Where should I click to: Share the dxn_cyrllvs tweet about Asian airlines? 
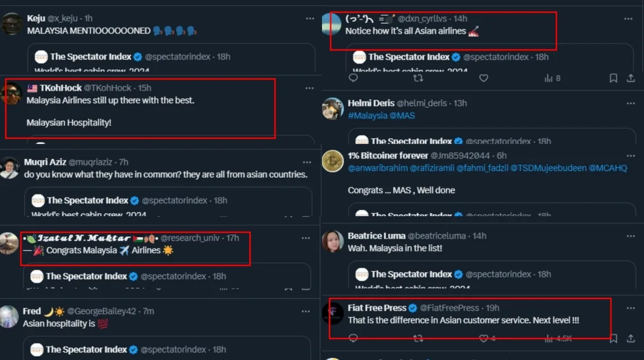tap(631, 78)
